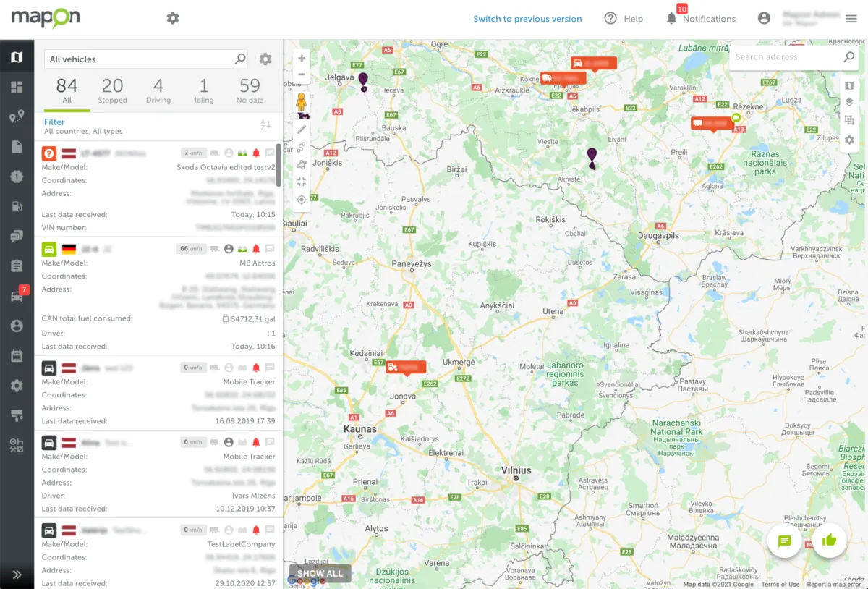Open Help

click(x=624, y=19)
